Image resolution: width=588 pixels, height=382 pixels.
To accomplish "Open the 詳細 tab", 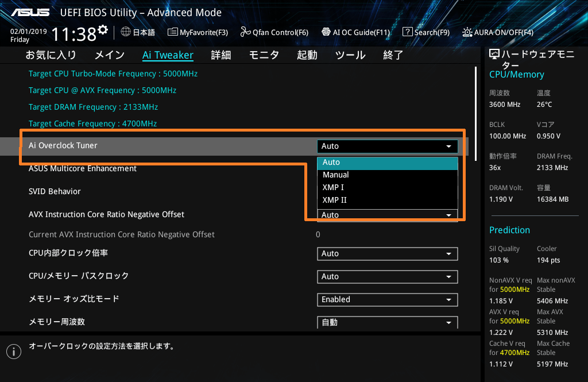I will (x=221, y=55).
